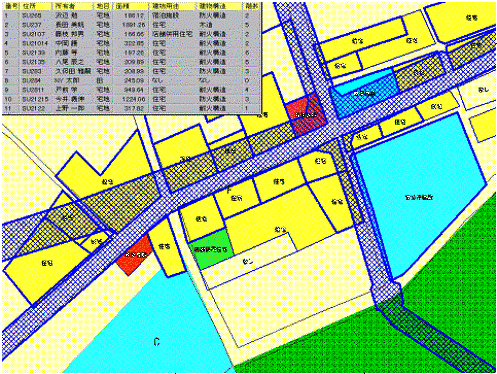Click the white なし parcel below the green lot
Screen dimensions: 497x374
(247, 262)
